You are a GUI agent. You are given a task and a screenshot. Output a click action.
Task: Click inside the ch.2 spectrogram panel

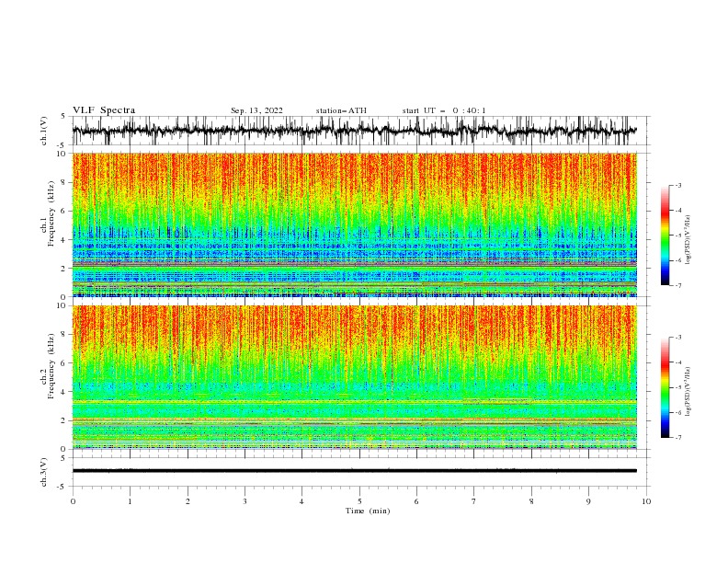click(x=354, y=377)
